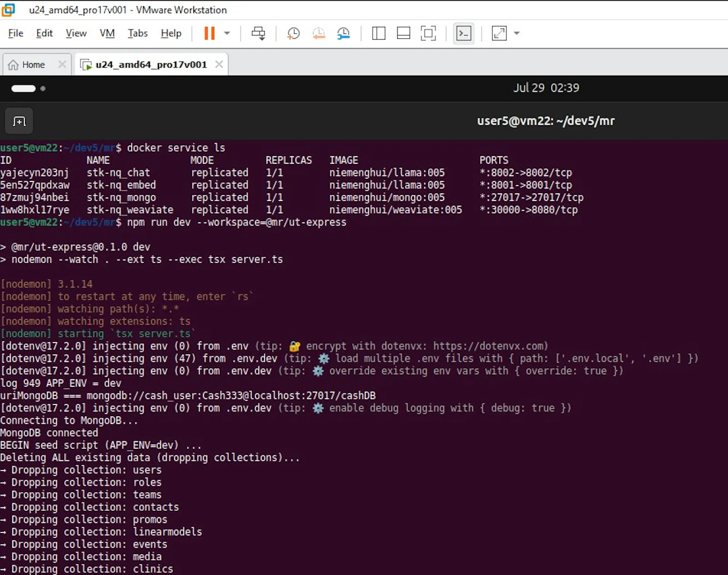
Task: Enter full screen mode
Action: (428, 33)
